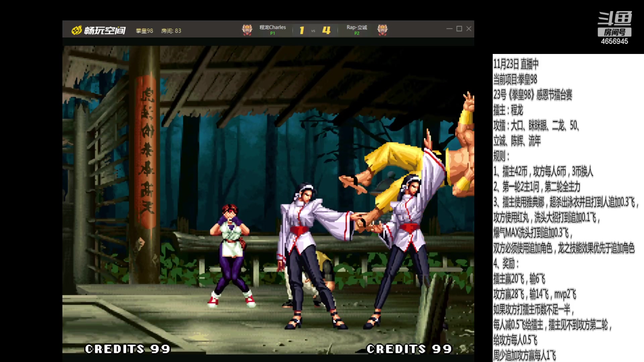This screenshot has height=362, width=644.
Task: Click player name 程龙Charles
Action: tap(273, 27)
